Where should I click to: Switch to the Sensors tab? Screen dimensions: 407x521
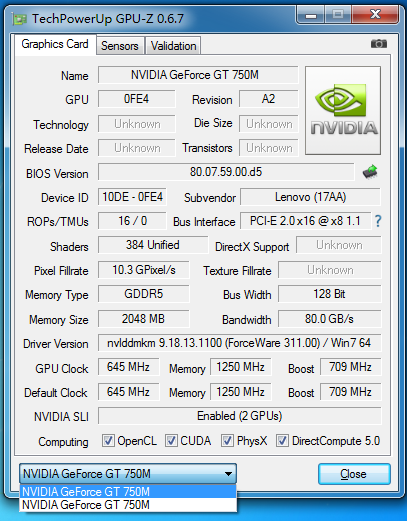[120, 46]
